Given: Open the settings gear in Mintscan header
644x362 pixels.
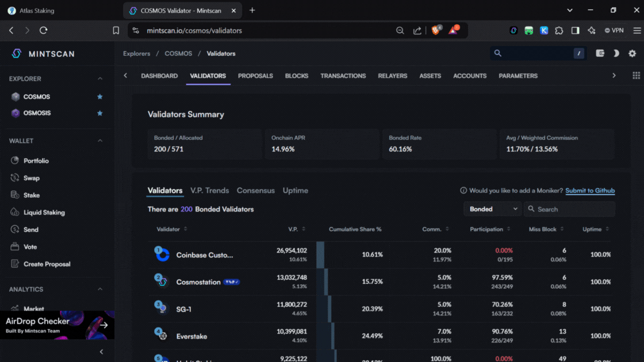Looking at the screenshot, I should point(632,53).
